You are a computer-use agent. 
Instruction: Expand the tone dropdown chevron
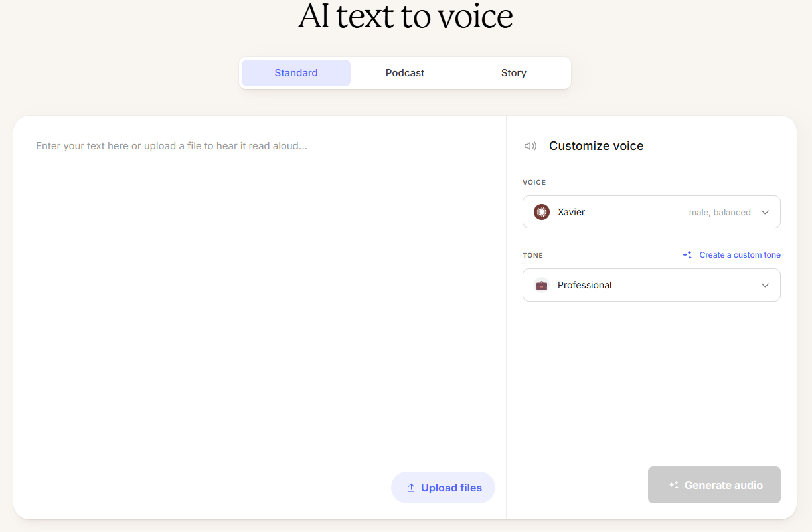pyautogui.click(x=765, y=286)
